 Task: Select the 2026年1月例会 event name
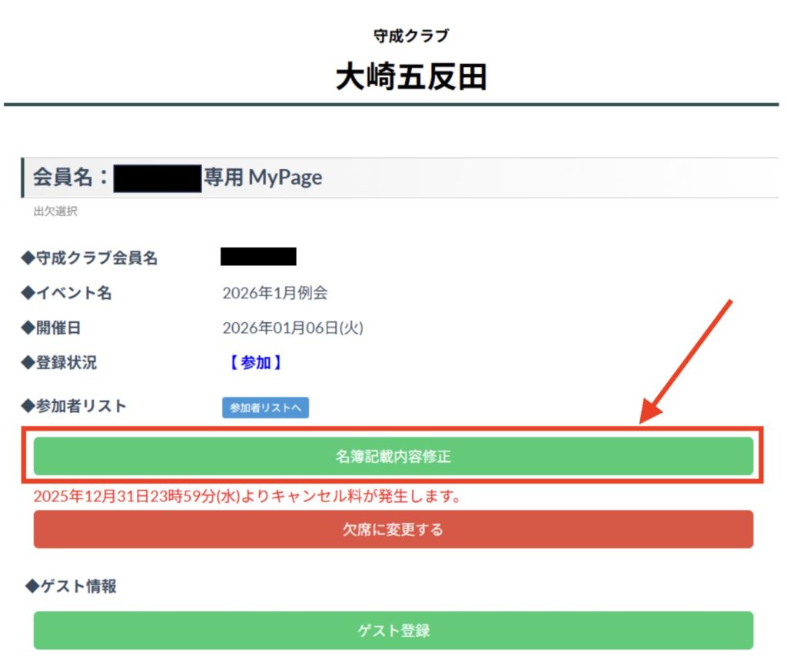[275, 293]
